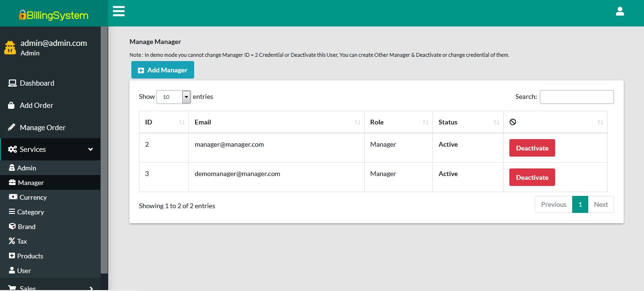Deactivate manager@manager.com account
Screen dimensions: 644x291
[x=532, y=148]
